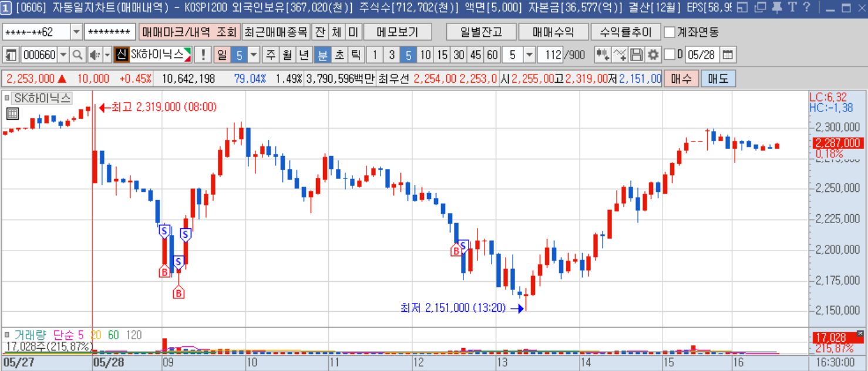Click the add line indicator icon
The width and height of the screenshot is (868, 371).
[x=620, y=55]
